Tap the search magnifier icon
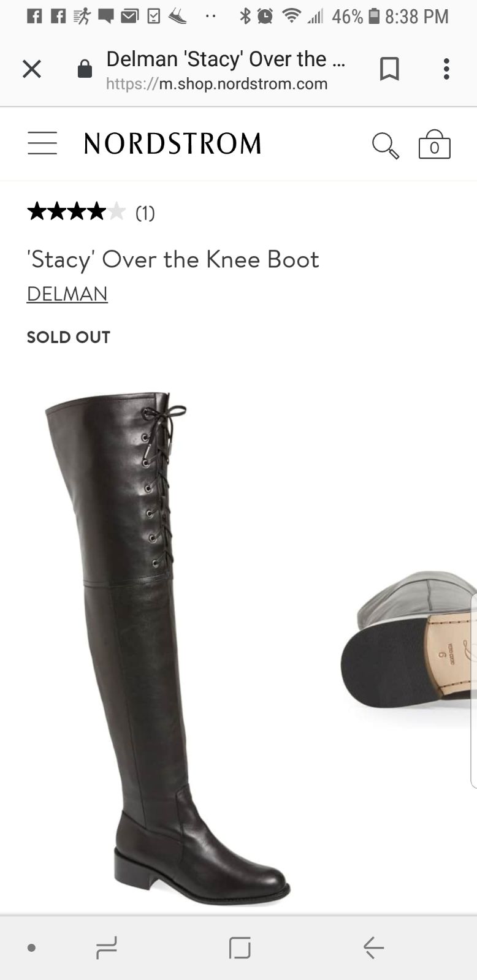Image resolution: width=477 pixels, height=980 pixels. point(386,146)
